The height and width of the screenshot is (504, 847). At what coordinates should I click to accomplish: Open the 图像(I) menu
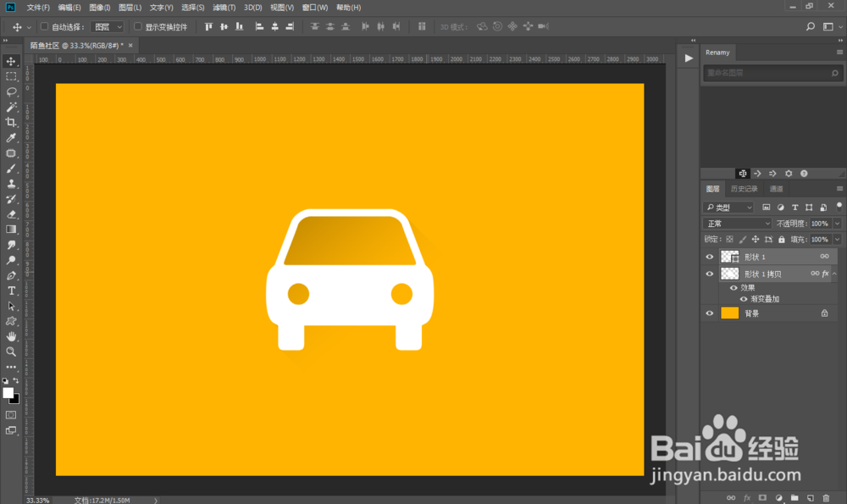(99, 8)
